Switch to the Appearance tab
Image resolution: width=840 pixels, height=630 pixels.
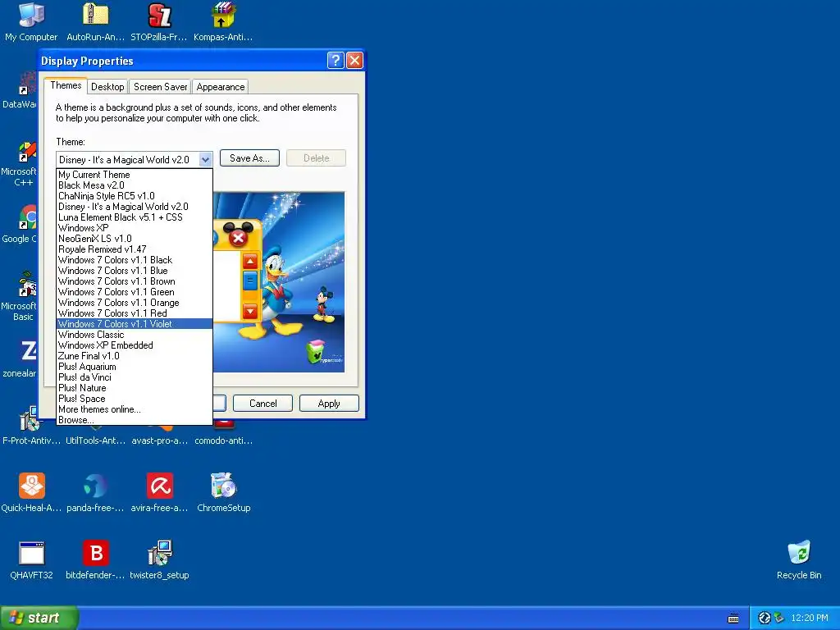tap(220, 87)
